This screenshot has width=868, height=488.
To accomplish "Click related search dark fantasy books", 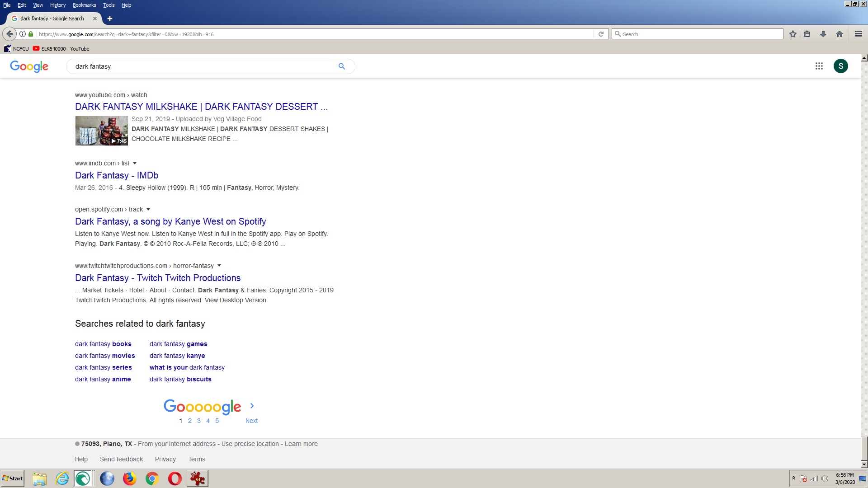I will point(103,344).
